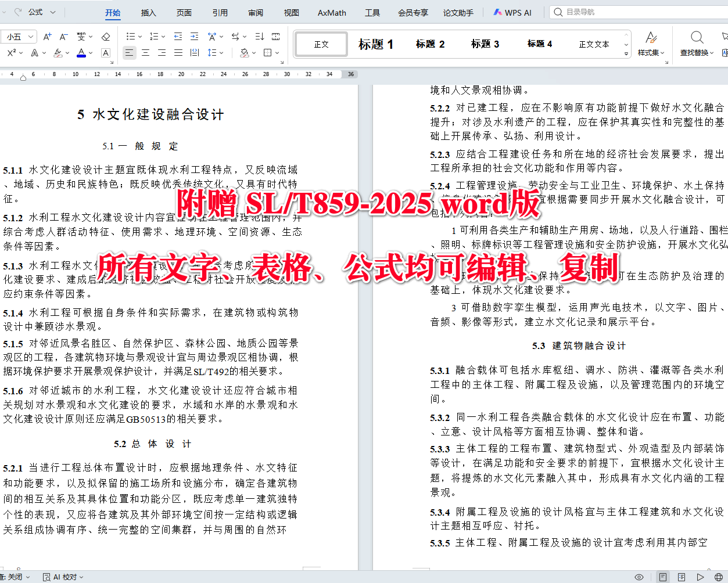Screen dimensions: 728x583
Task: Expand the styles gallery more arrow
Action: pos(626,53)
